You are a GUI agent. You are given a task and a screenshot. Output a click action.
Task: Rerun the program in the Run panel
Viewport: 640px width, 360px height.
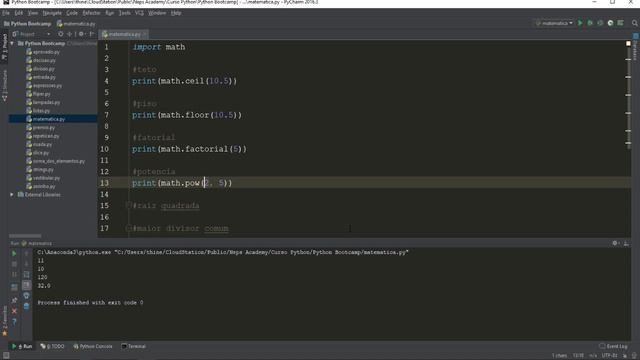click(14, 253)
